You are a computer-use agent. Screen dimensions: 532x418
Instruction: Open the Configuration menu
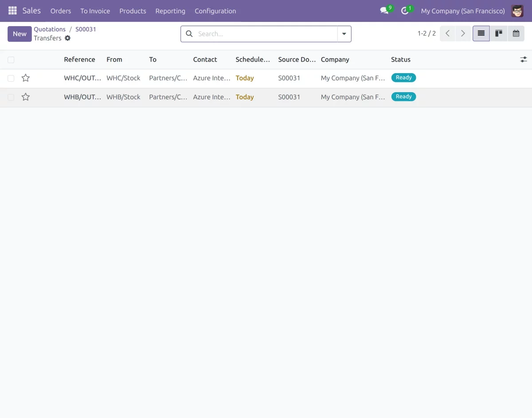pyautogui.click(x=215, y=11)
